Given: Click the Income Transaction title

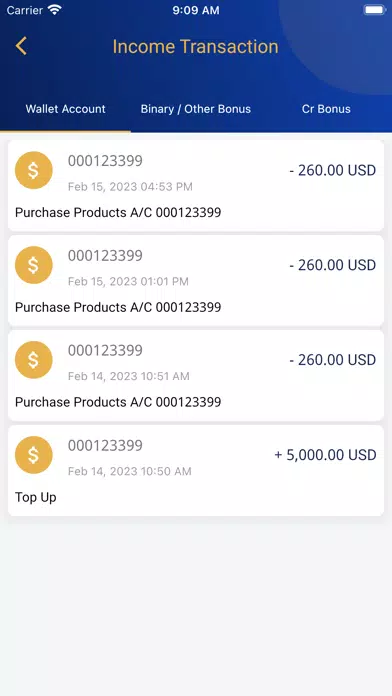Looking at the screenshot, I should pos(195,47).
